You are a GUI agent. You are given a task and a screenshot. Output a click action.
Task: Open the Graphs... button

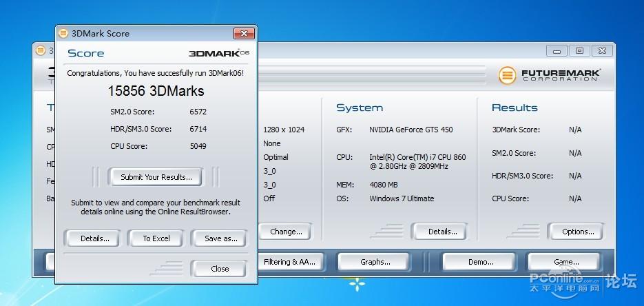click(x=375, y=262)
